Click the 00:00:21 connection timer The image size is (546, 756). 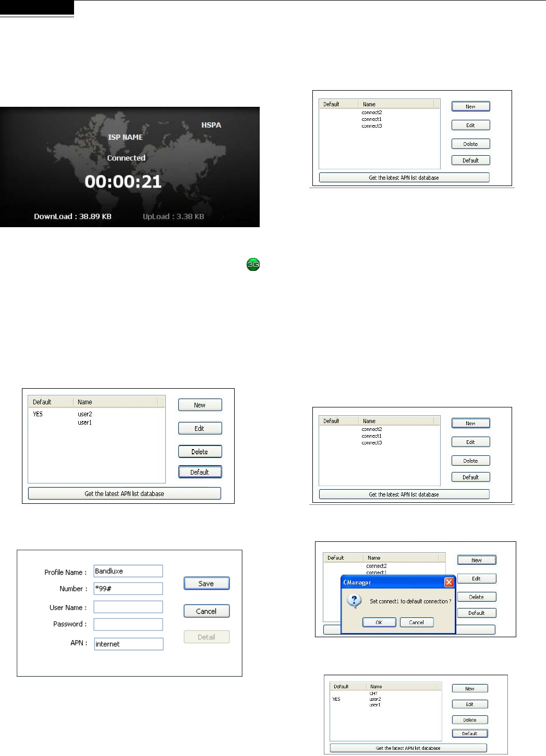[x=123, y=181]
